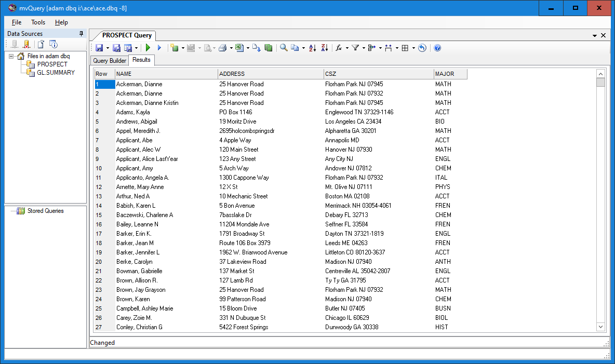Click the blue Help question mark icon
Image resolution: width=615 pixels, height=364 pixels.
(437, 48)
